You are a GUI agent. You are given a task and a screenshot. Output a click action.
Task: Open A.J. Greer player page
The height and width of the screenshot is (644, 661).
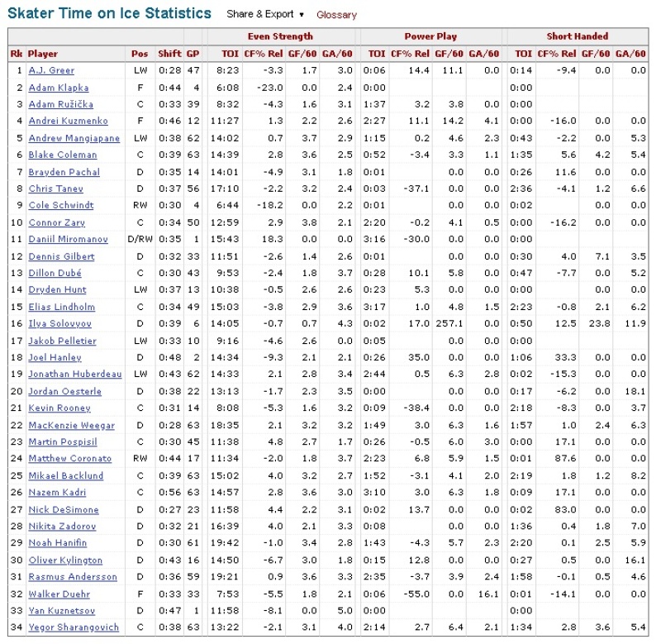(51, 70)
